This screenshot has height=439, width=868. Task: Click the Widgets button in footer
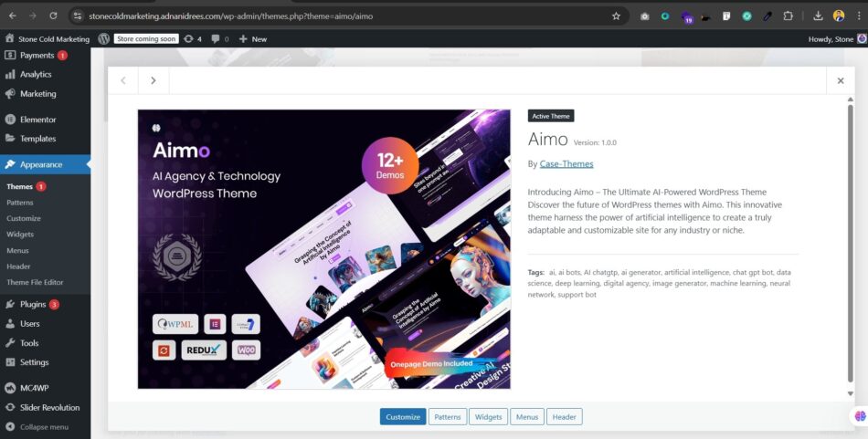488,417
